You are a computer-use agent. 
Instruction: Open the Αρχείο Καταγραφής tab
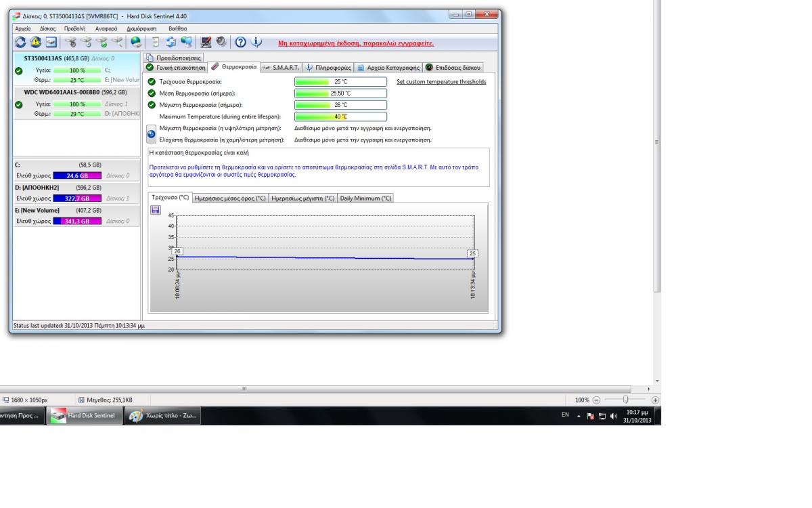[388, 68]
